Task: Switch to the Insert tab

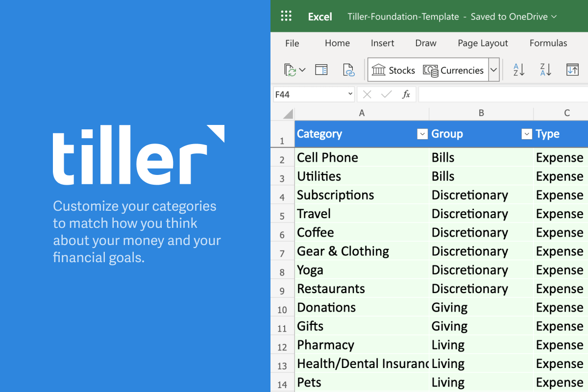Action: [x=382, y=43]
